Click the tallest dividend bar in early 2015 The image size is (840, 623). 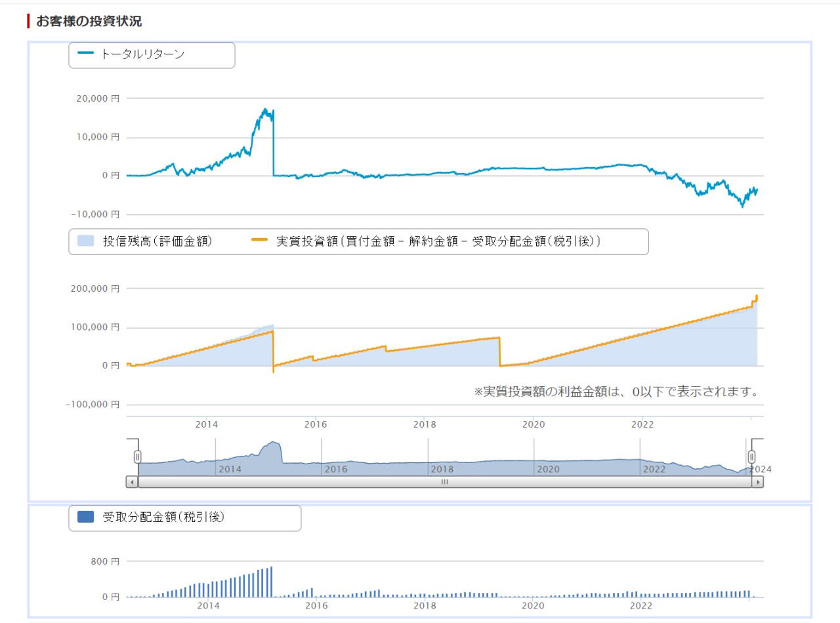pyautogui.click(x=271, y=582)
